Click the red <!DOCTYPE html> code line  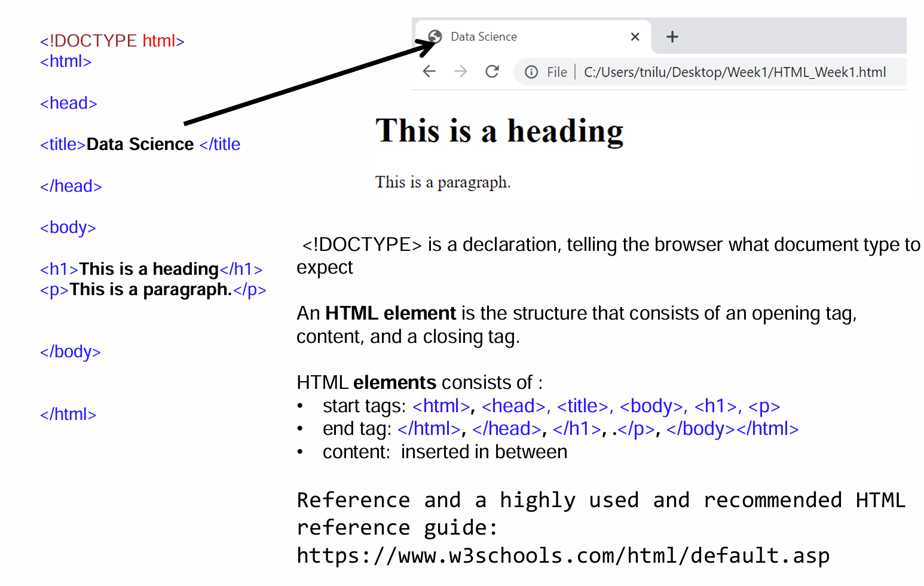coord(112,41)
